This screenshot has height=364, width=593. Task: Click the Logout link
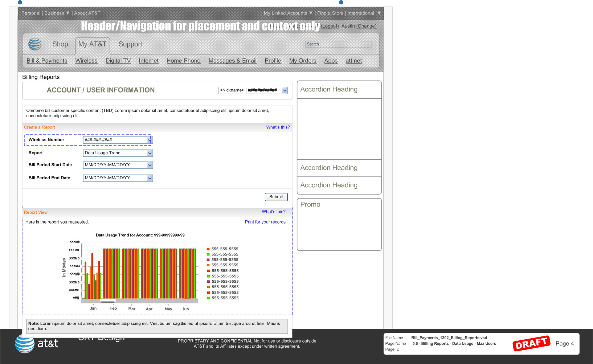point(330,26)
